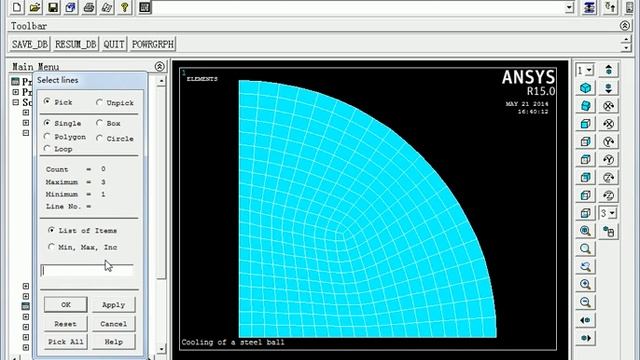Viewport: 640px width, 360px height.
Task: Click Help in Select lines dialog
Action: tap(113, 342)
